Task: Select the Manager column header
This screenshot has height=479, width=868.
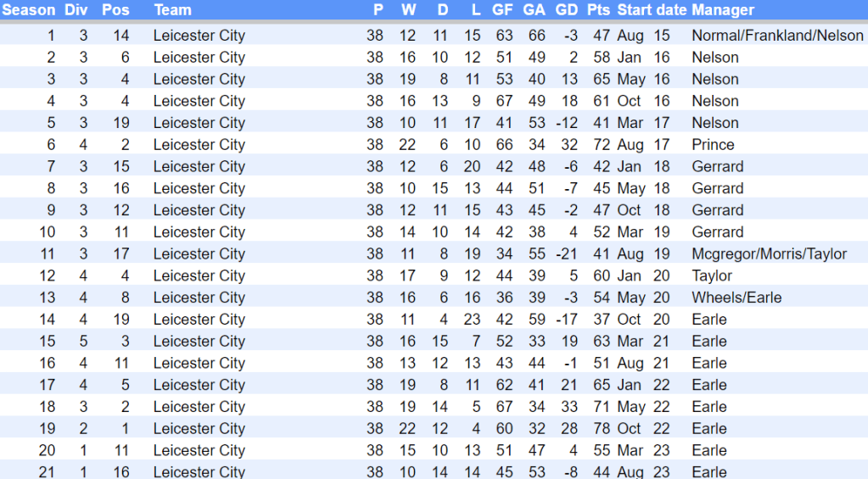Action: (x=722, y=10)
